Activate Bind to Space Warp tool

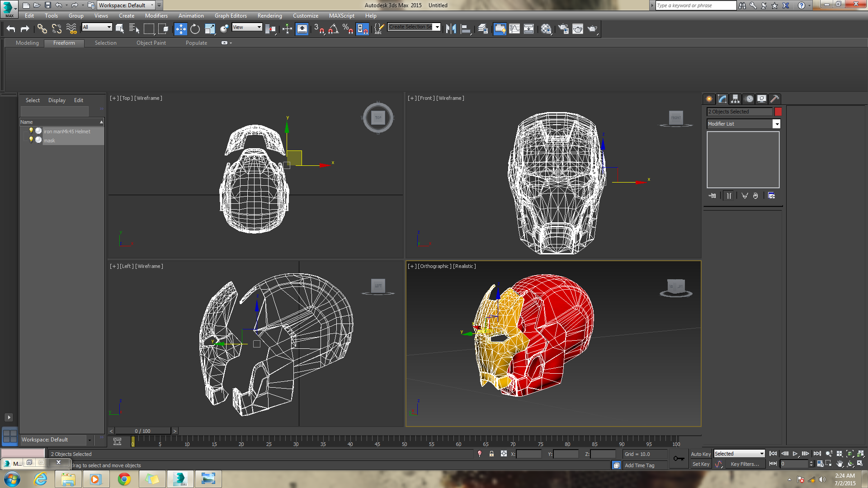tap(71, 29)
